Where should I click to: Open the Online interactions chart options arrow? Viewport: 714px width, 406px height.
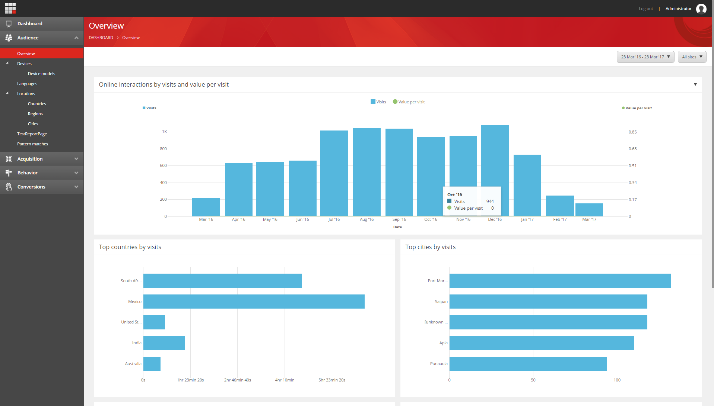coord(695,85)
